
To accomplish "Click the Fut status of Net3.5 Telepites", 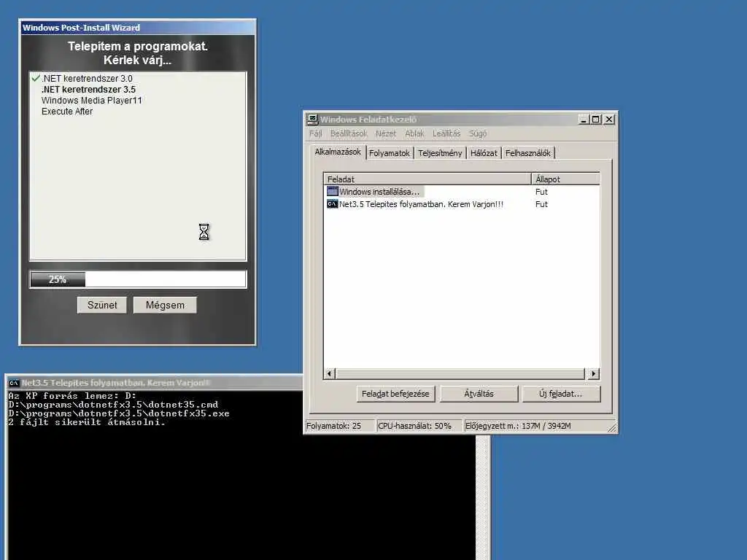I will [541, 204].
